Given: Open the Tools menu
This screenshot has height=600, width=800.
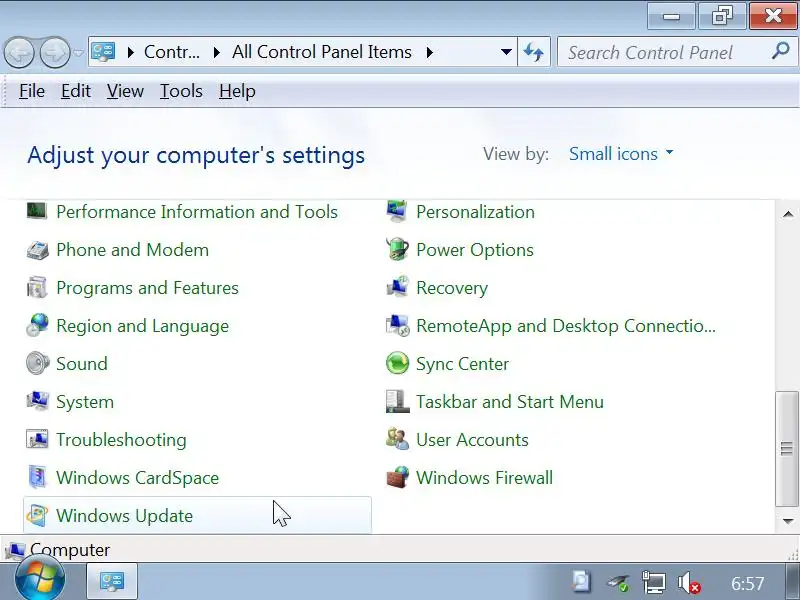Looking at the screenshot, I should coord(181,91).
